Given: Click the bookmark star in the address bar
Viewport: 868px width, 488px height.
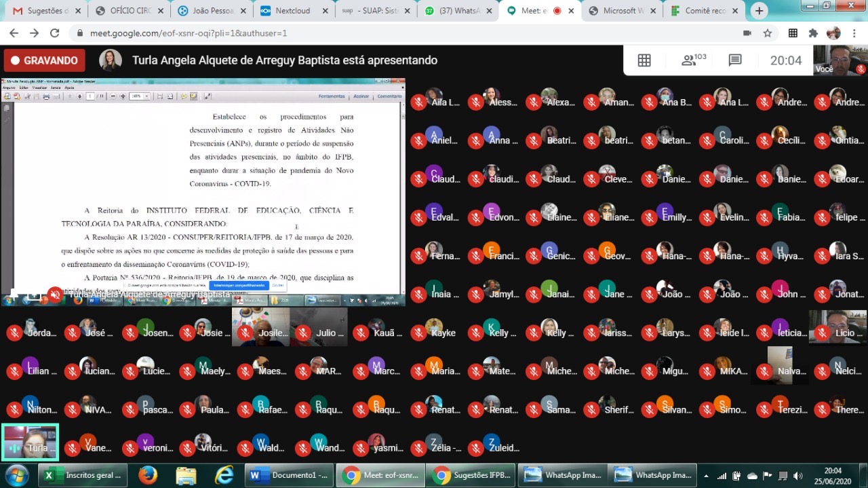Looking at the screenshot, I should (767, 32).
